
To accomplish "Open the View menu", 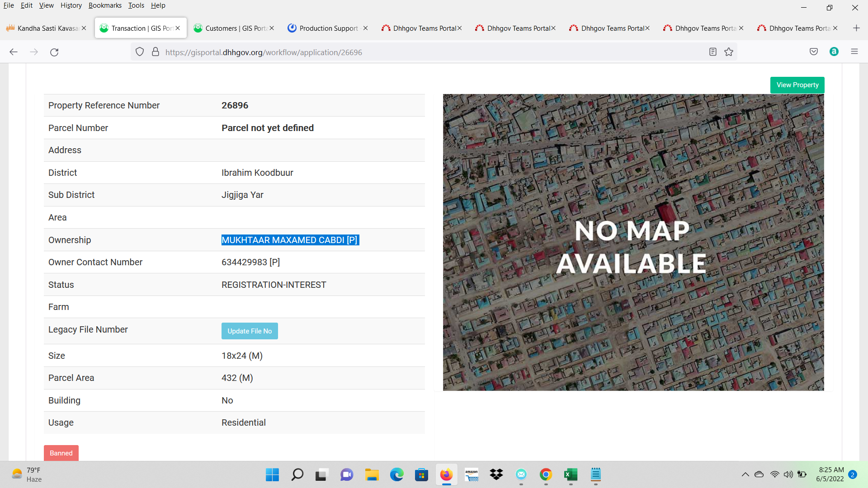I will point(46,5).
